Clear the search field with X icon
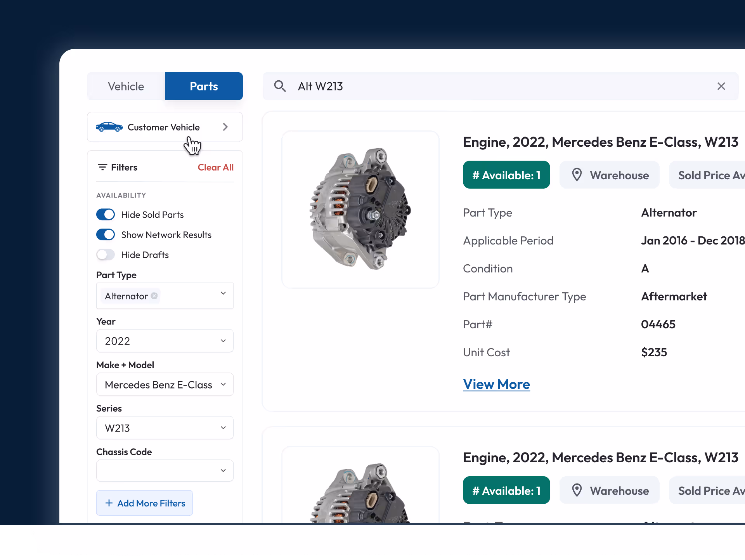 tap(721, 86)
